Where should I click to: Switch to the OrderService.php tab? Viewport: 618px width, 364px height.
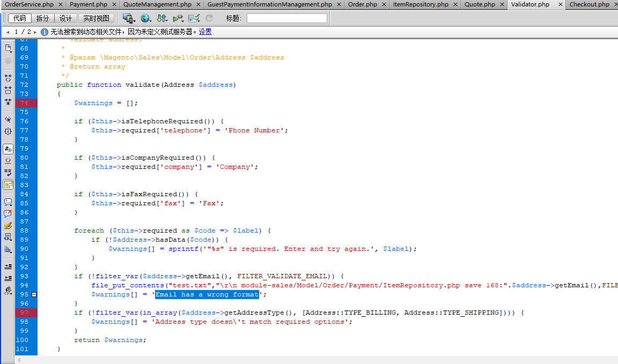(30, 4)
